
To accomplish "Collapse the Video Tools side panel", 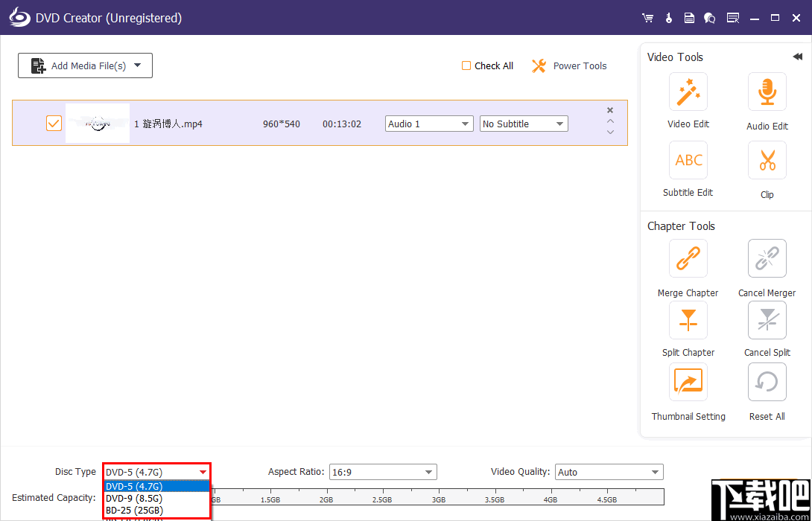I will (797, 56).
